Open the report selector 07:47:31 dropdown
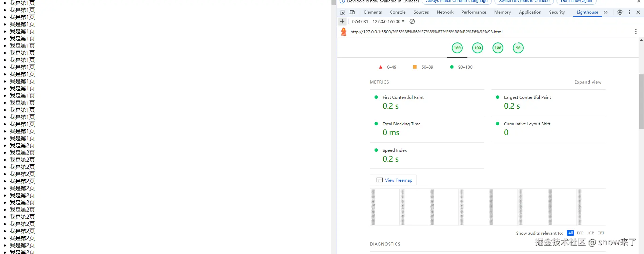The image size is (644, 254). coord(378,21)
